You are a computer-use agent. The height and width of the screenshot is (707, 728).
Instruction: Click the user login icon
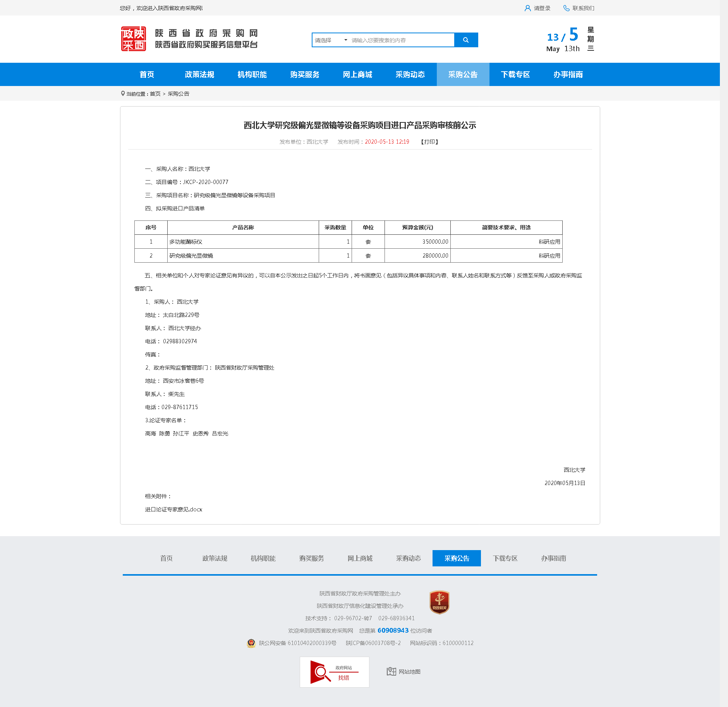(527, 8)
